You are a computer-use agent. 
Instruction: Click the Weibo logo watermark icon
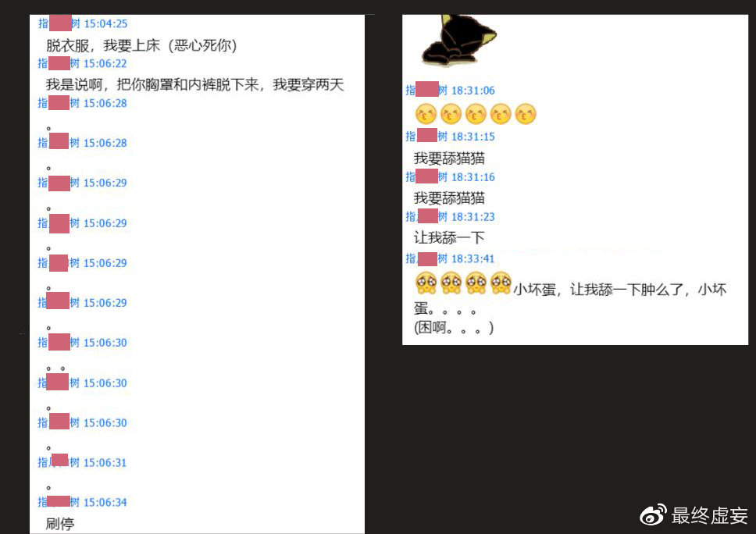[653, 515]
